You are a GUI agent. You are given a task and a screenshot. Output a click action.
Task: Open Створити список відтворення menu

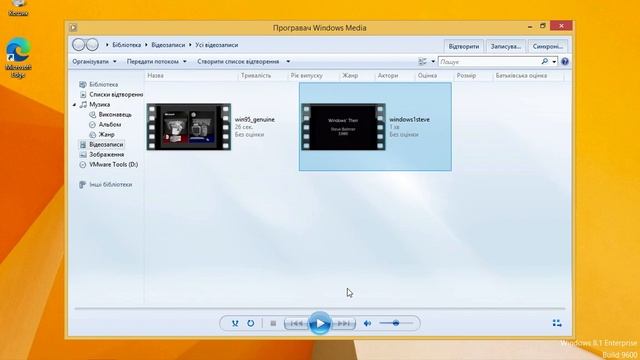click(238, 62)
